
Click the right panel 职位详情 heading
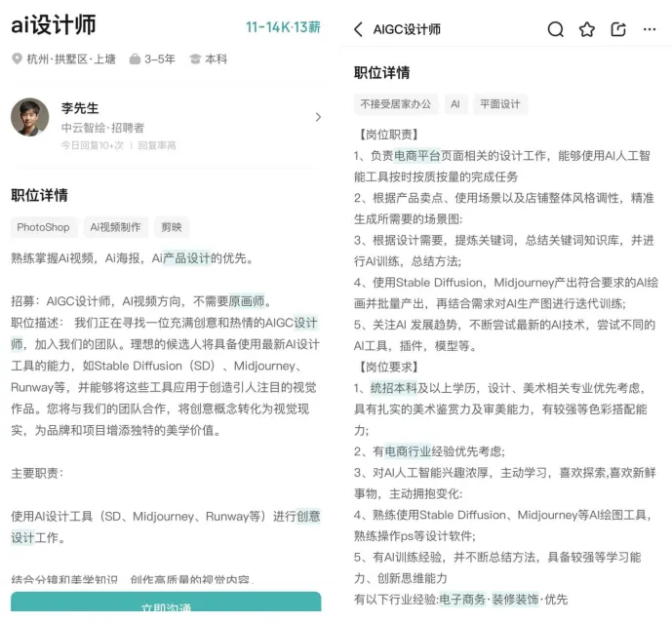382,73
